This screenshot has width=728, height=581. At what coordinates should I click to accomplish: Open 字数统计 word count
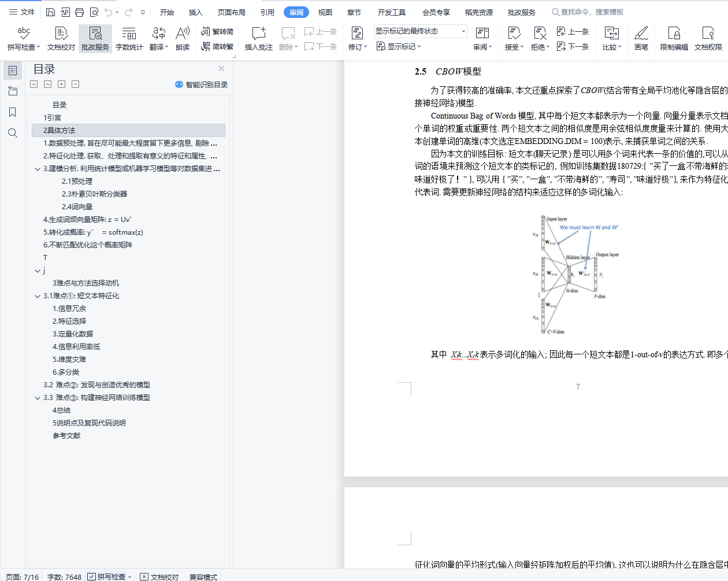(129, 39)
